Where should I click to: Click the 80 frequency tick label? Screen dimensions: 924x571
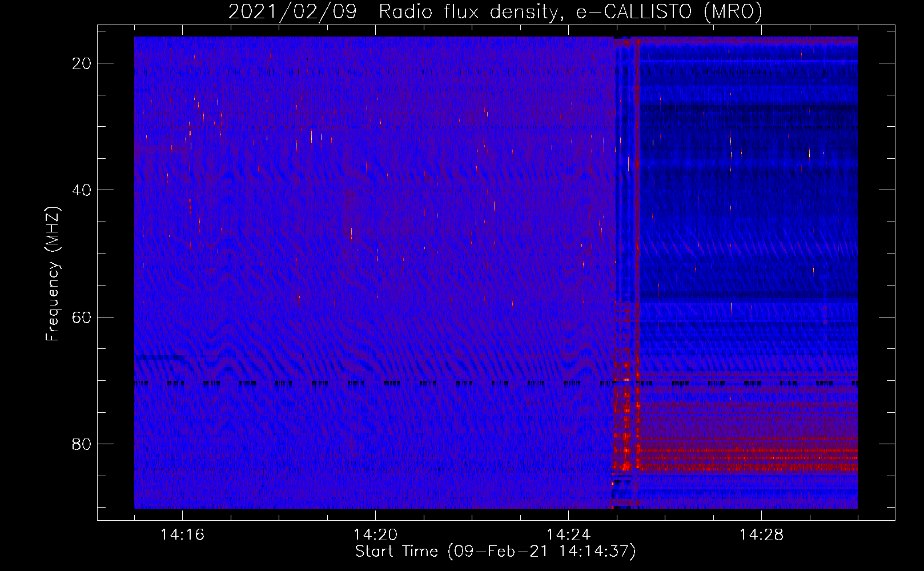pos(82,444)
